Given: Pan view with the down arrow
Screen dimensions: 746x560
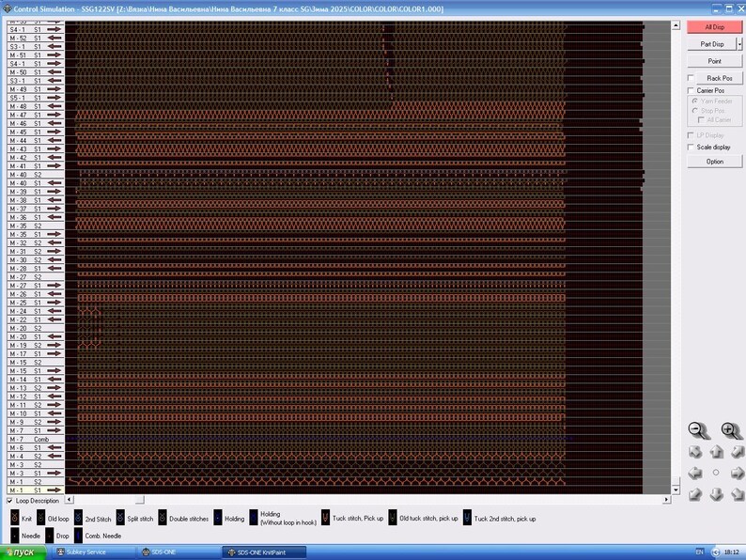Looking at the screenshot, I should coord(717,494).
